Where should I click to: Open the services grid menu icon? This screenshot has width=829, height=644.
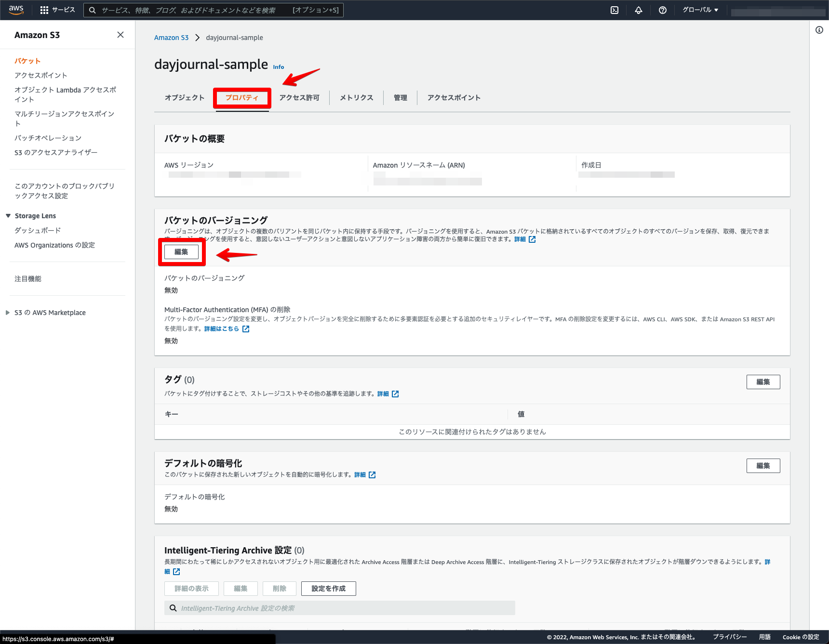coord(44,10)
